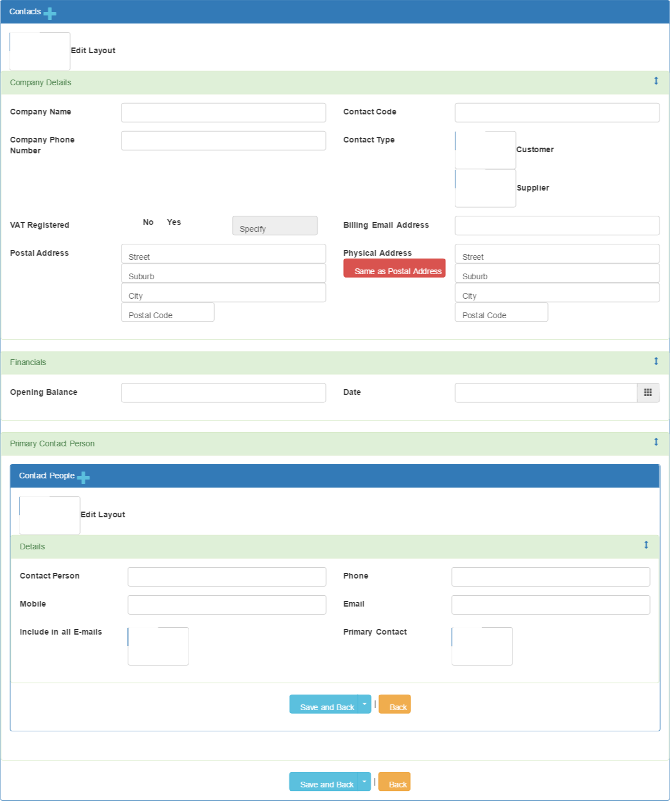Click the Details section title
Screen dimensions: 670x812
point(32,546)
